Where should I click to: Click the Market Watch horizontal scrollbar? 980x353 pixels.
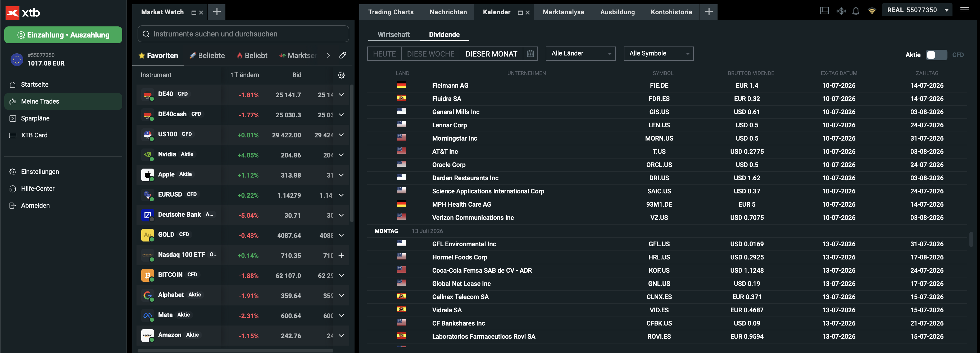point(235,351)
